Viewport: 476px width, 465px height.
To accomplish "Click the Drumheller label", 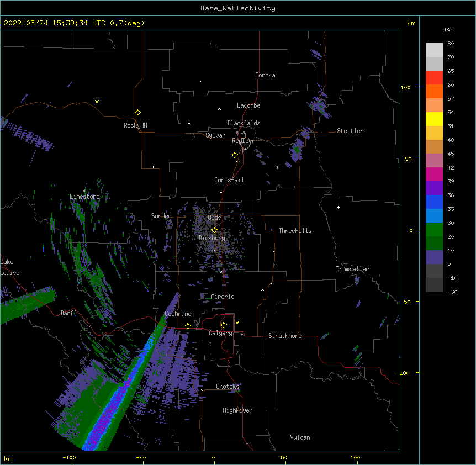I will point(352,269).
